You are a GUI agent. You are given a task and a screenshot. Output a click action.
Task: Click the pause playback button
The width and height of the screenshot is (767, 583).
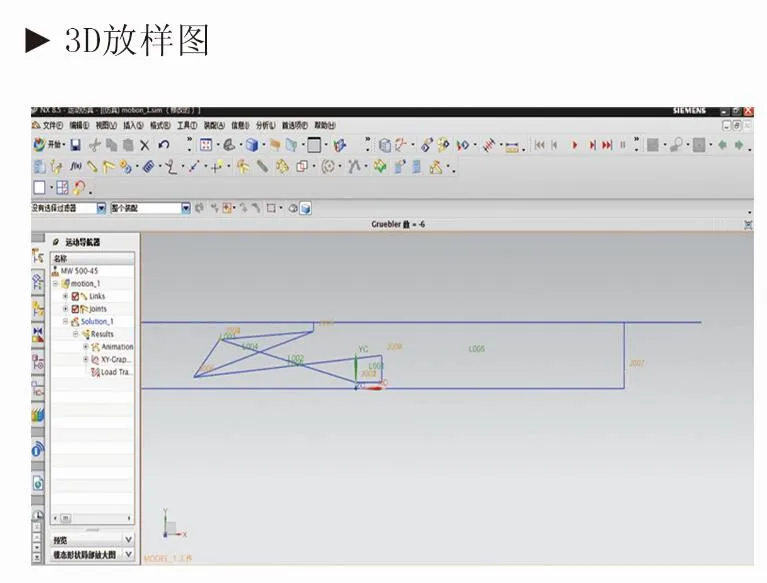coord(623,145)
